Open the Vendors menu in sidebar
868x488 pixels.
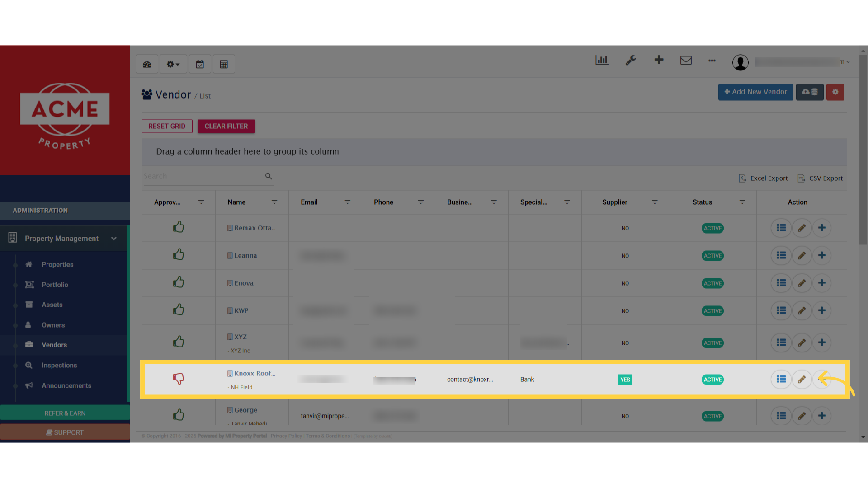click(54, 345)
